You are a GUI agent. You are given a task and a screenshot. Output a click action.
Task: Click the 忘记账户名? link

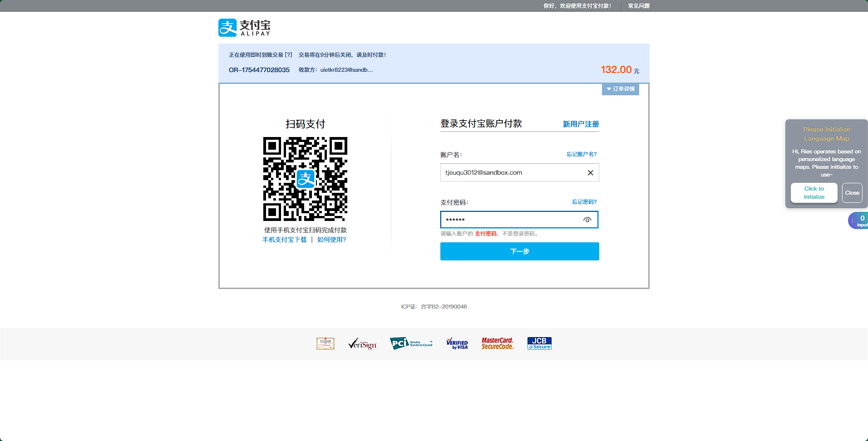click(582, 154)
